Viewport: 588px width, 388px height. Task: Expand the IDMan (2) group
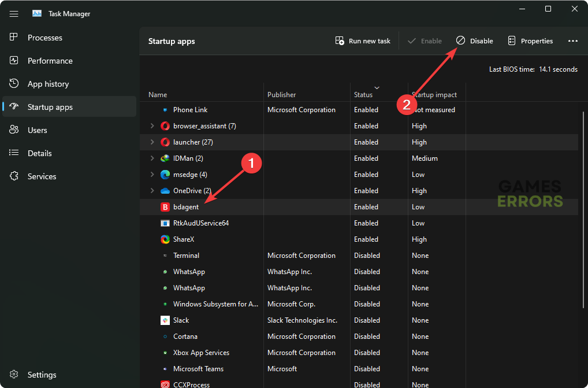coord(152,158)
